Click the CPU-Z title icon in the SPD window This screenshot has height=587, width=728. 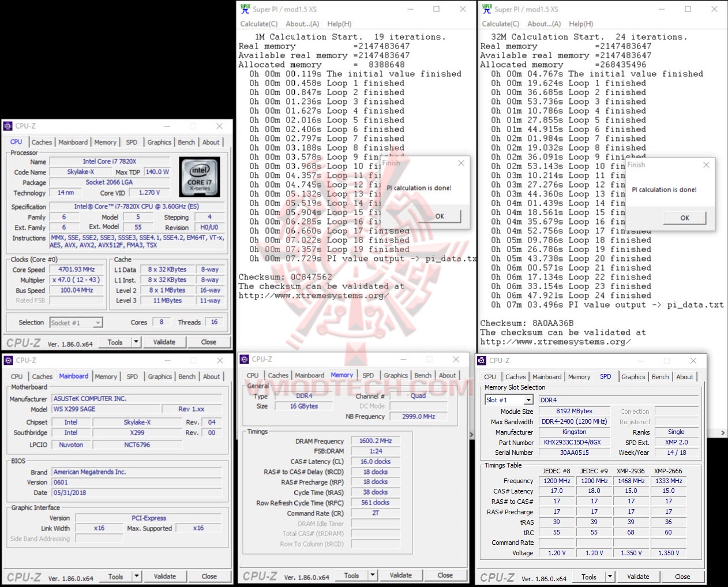click(482, 360)
